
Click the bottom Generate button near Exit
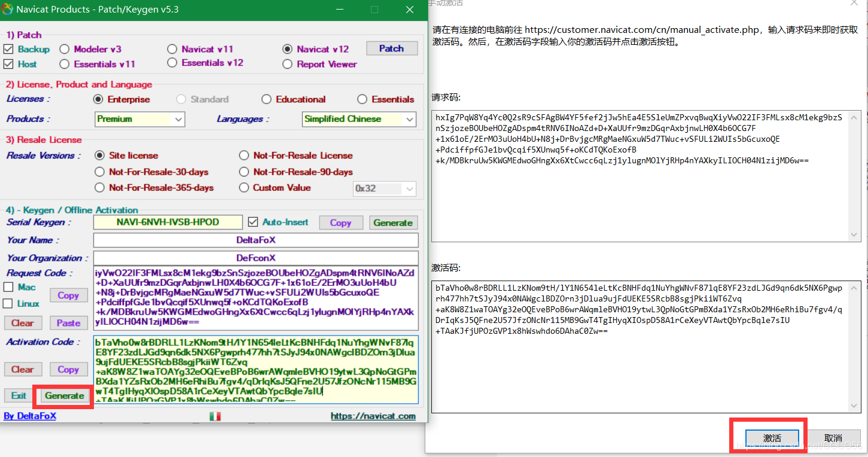65,395
